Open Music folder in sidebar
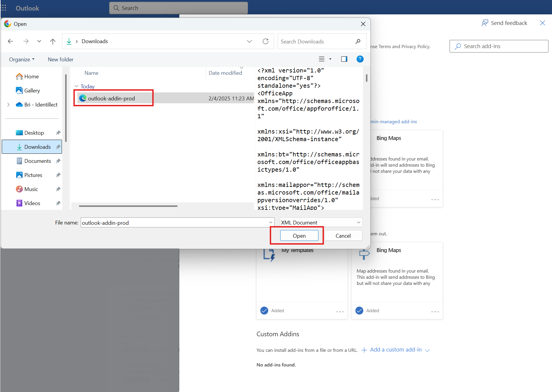Viewport: 552px width, 392px height. (x=27, y=189)
